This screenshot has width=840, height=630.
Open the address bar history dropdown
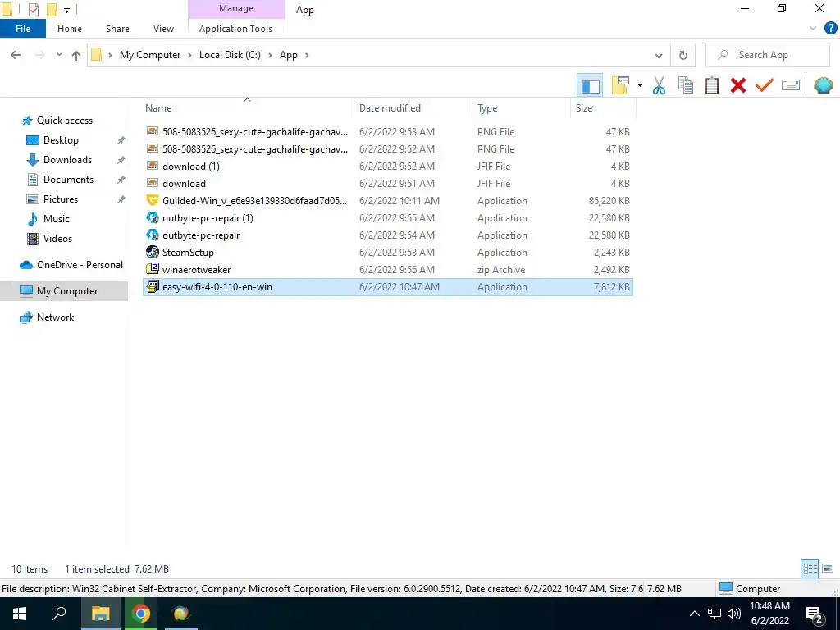pyautogui.click(x=659, y=55)
